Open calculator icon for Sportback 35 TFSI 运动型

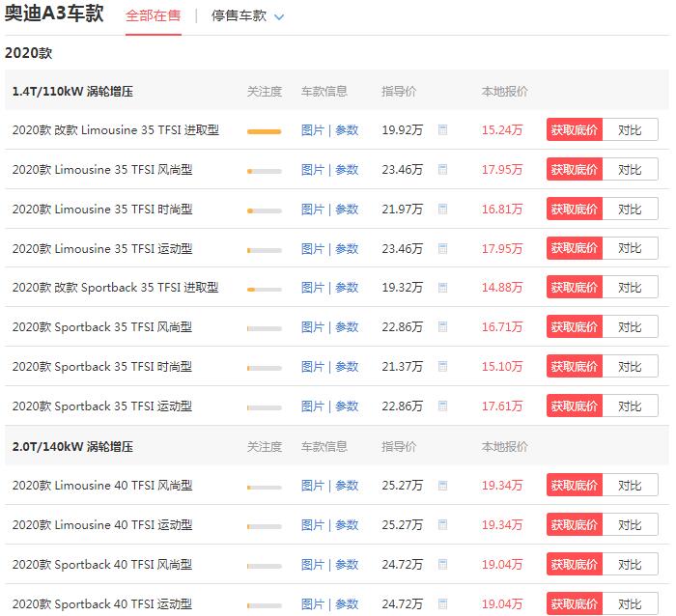442,406
